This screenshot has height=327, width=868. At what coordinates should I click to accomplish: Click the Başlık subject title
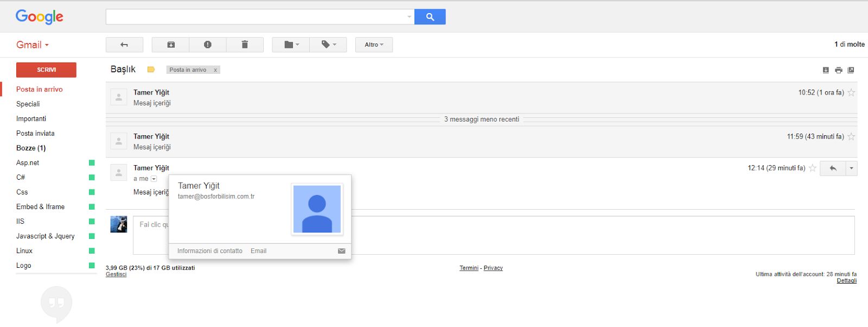click(x=123, y=70)
